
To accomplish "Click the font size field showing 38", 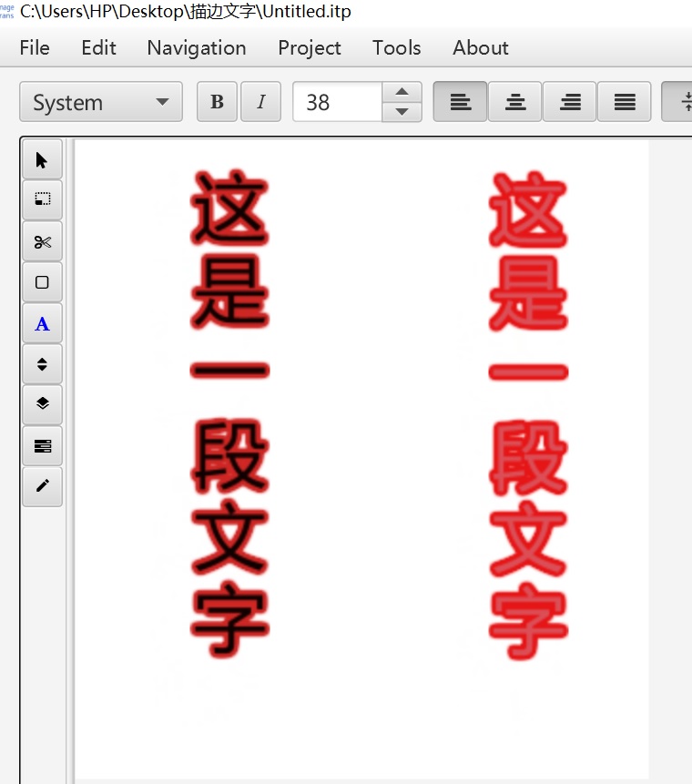I will click(x=337, y=102).
